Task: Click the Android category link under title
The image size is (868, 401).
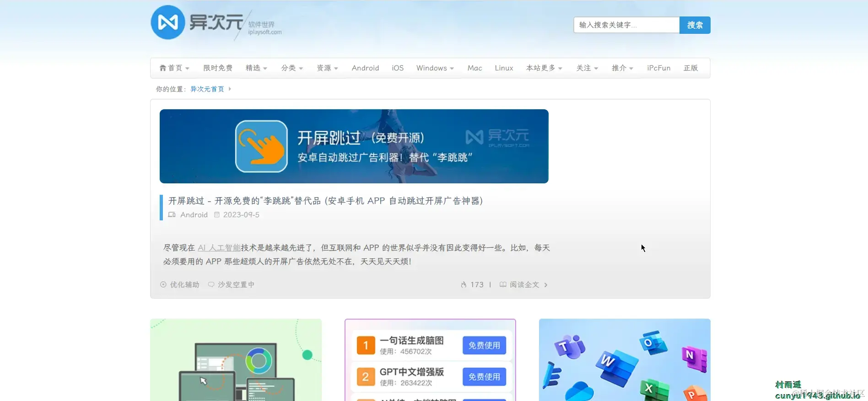Action: (x=194, y=215)
